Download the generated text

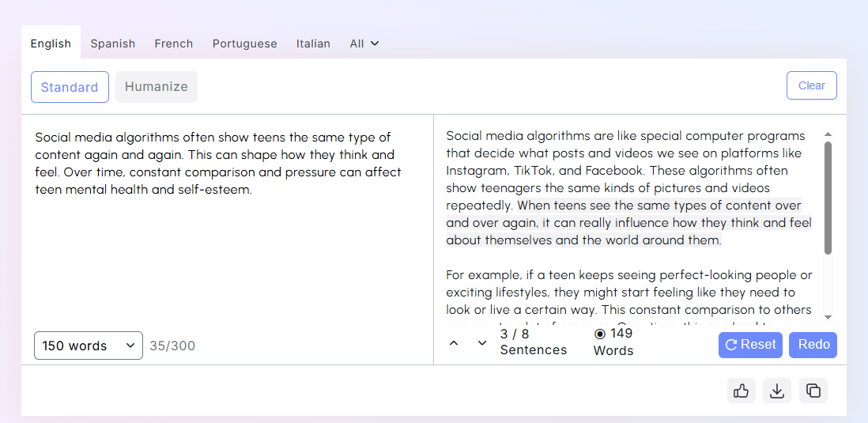click(x=777, y=391)
